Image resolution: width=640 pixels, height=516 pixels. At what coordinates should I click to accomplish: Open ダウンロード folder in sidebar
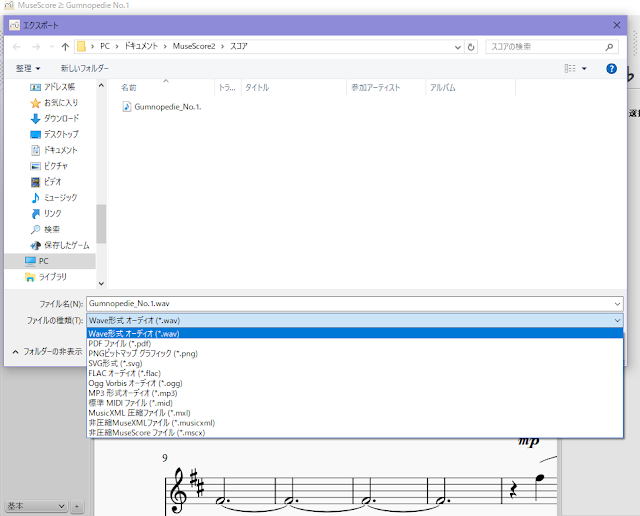55,118
